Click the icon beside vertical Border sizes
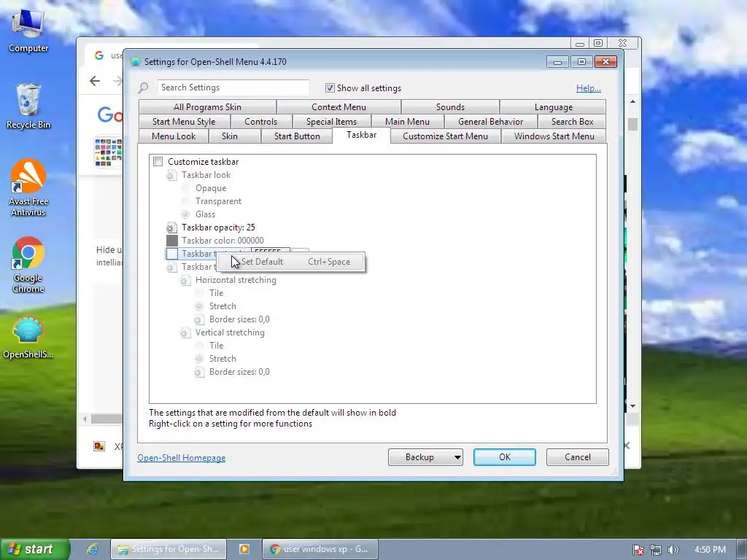This screenshot has width=747, height=560. [x=199, y=372]
